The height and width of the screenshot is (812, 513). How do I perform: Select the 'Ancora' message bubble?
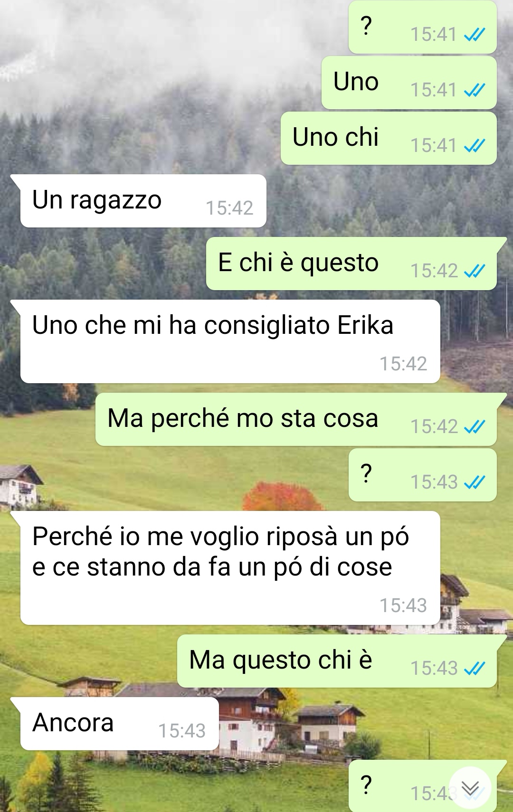point(119,724)
